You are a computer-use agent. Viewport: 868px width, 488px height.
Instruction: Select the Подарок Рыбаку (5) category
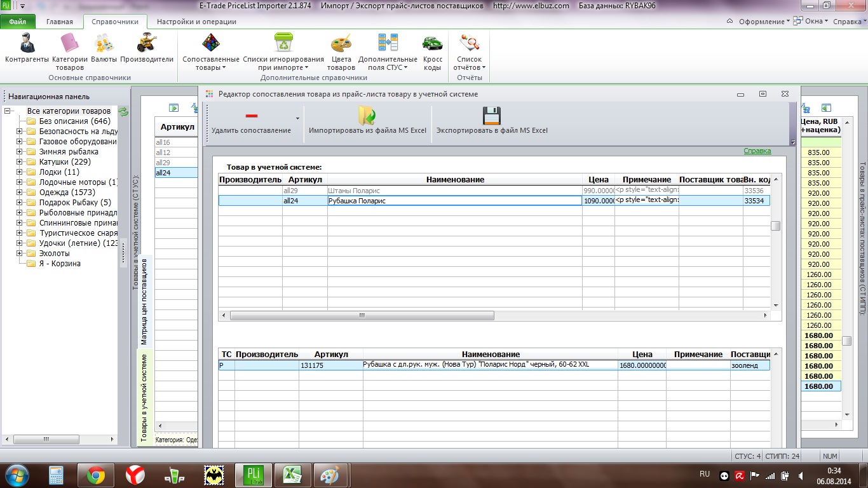click(75, 202)
